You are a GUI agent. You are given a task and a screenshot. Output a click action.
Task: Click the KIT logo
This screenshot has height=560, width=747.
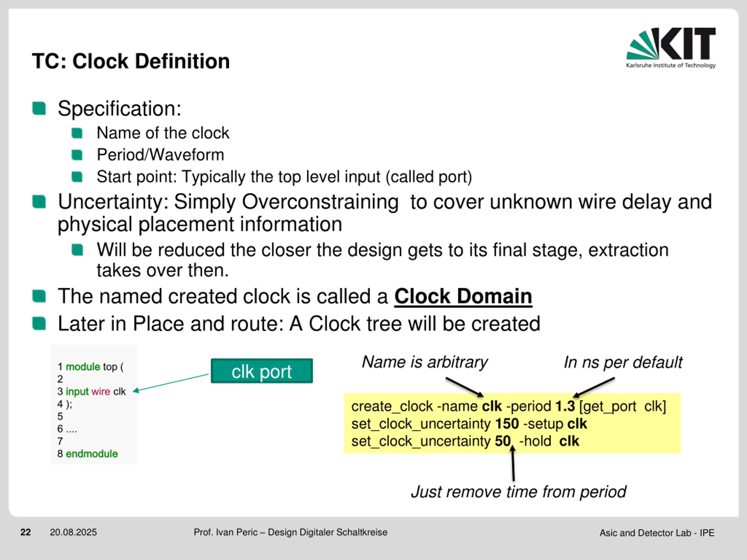(x=671, y=48)
